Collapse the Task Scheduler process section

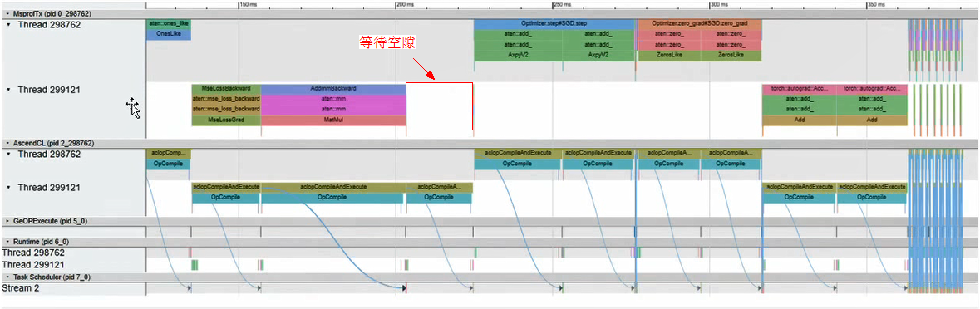7,277
